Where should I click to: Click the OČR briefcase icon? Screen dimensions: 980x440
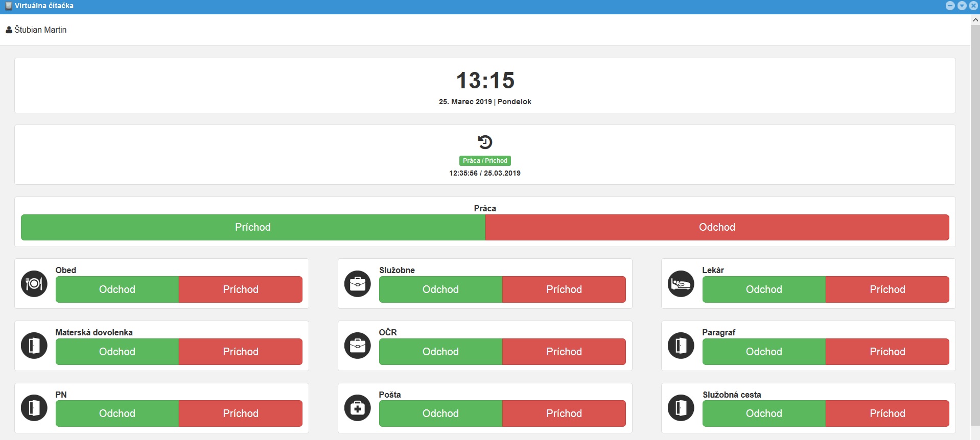(x=358, y=346)
